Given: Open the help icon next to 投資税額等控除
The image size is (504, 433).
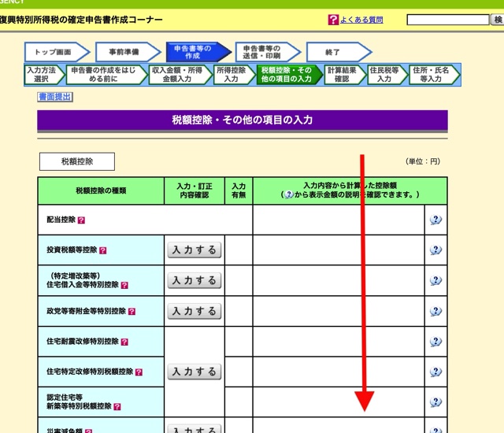Looking at the screenshot, I should pos(102,250).
